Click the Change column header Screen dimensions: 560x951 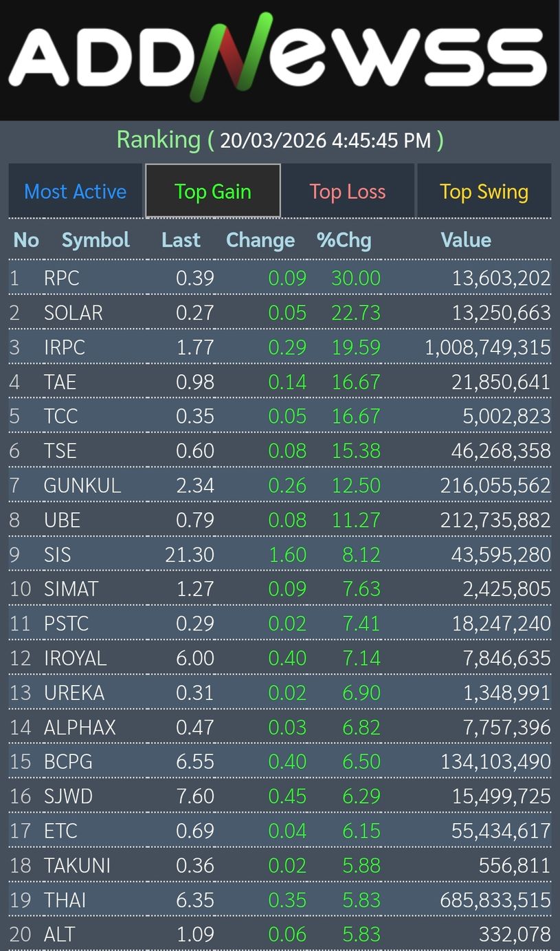pyautogui.click(x=260, y=240)
